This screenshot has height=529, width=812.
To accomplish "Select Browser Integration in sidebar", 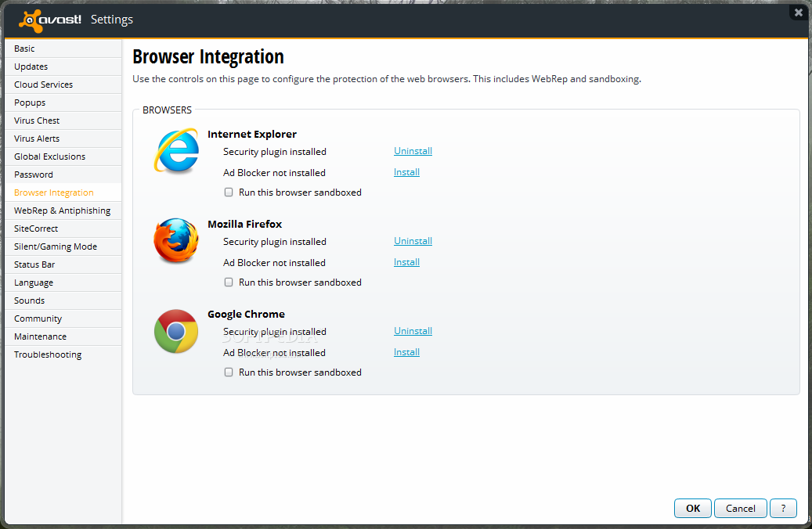I will coord(63,193).
